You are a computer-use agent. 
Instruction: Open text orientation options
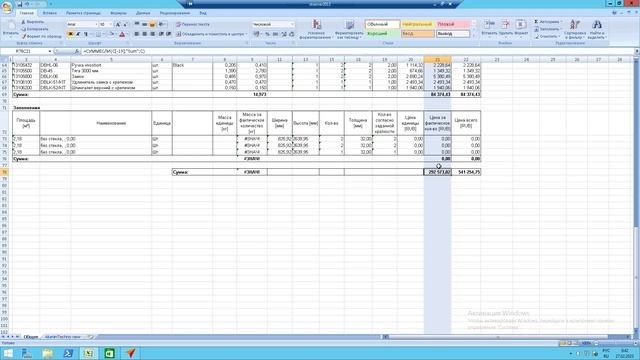click(x=162, y=24)
